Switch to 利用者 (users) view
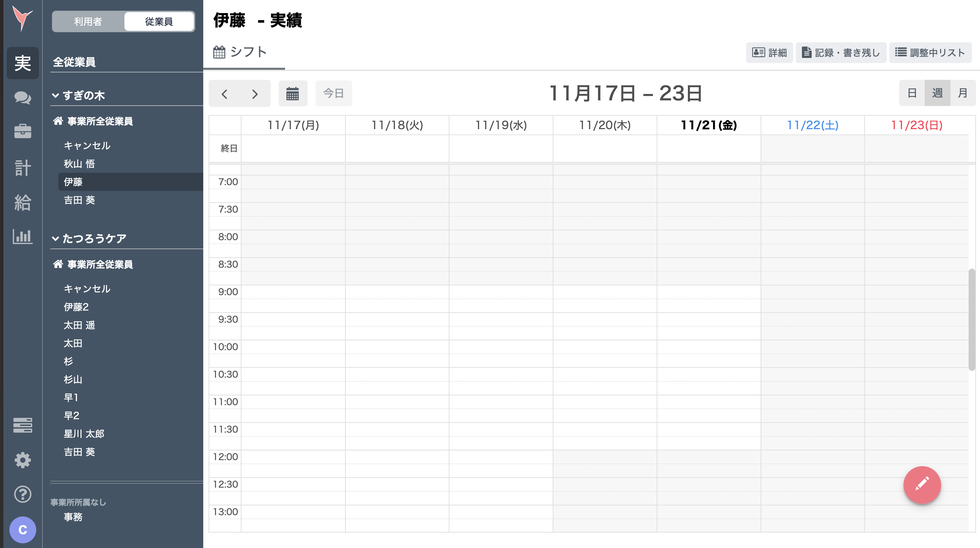980x548 pixels. pyautogui.click(x=88, y=22)
